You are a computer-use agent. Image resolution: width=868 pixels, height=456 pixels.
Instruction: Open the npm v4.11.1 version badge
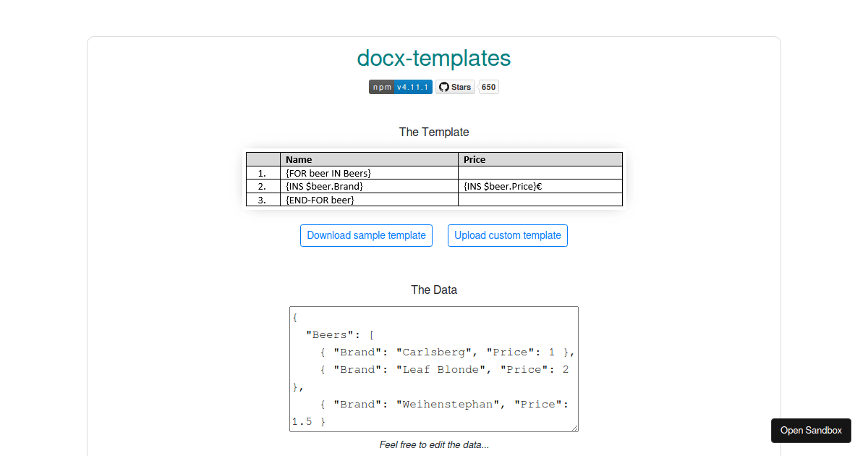[401, 87]
